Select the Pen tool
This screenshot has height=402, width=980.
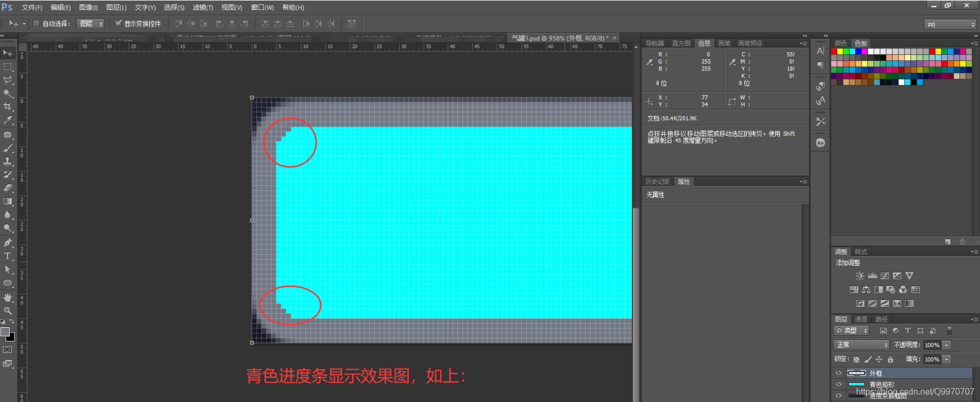8,242
